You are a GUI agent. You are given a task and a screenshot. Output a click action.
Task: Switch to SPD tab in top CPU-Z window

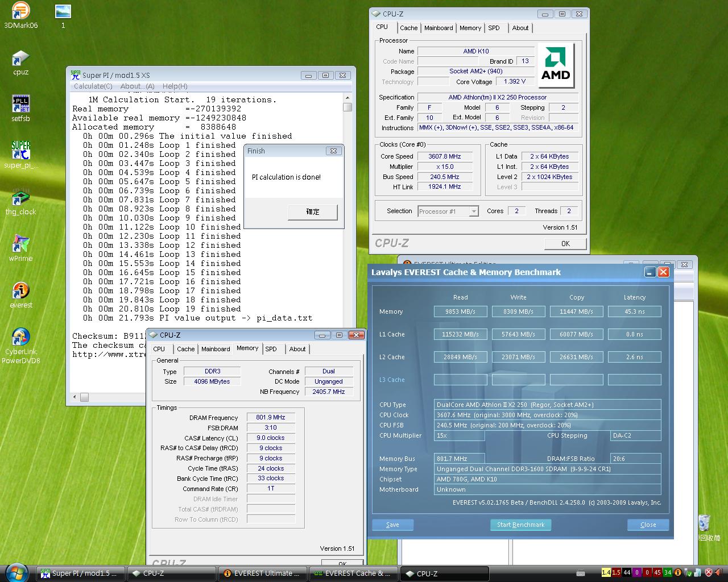[494, 28]
